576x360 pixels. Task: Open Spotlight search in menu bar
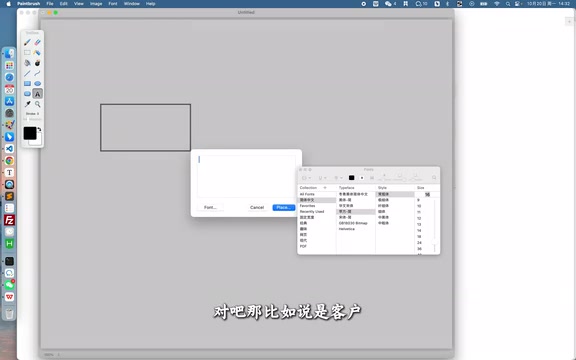coord(508,4)
